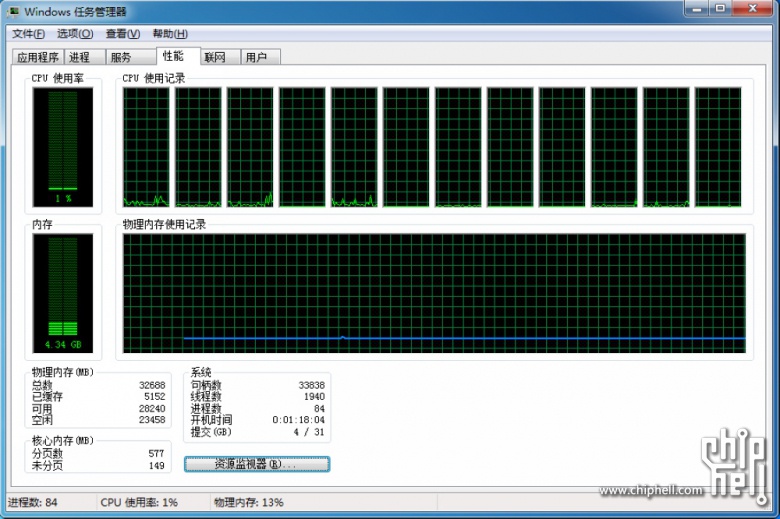Switch to the 用户 tab
Viewport: 780px width, 519px height.
260,57
